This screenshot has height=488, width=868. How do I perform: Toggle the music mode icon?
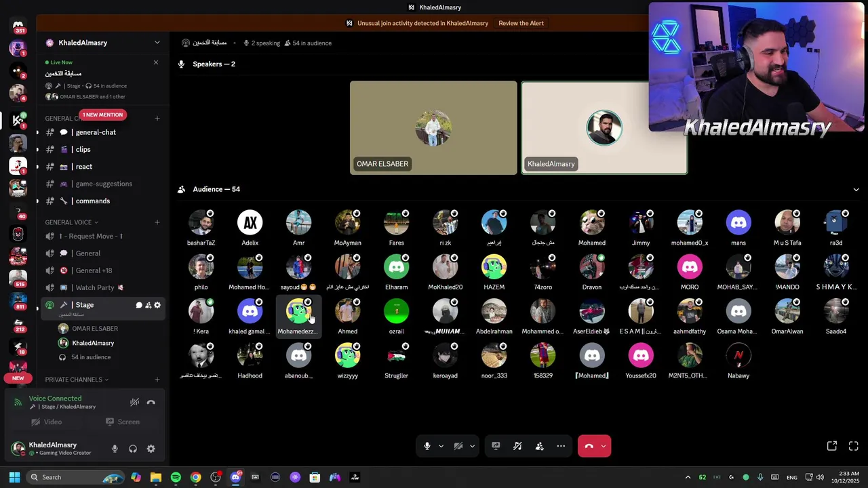click(517, 446)
